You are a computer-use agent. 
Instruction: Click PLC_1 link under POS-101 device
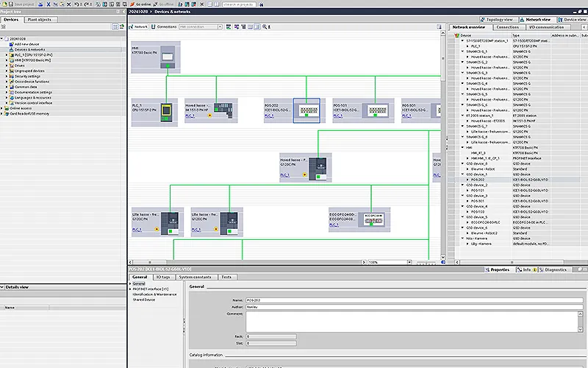tap(338, 116)
